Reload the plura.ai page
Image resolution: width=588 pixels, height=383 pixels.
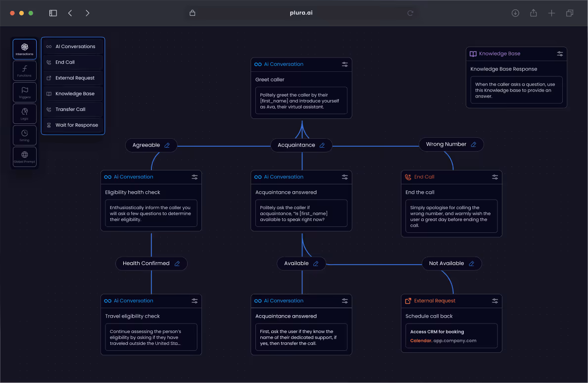(410, 13)
